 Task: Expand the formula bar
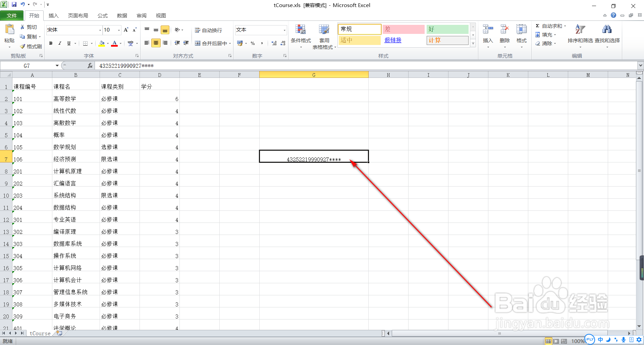point(640,65)
